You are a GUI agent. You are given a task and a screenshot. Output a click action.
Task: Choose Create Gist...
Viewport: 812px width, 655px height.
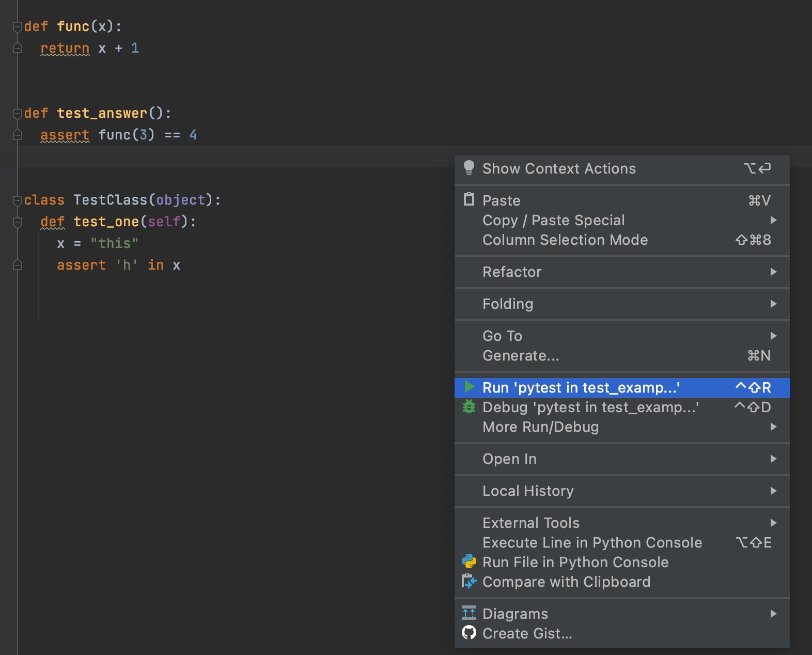pos(622,633)
